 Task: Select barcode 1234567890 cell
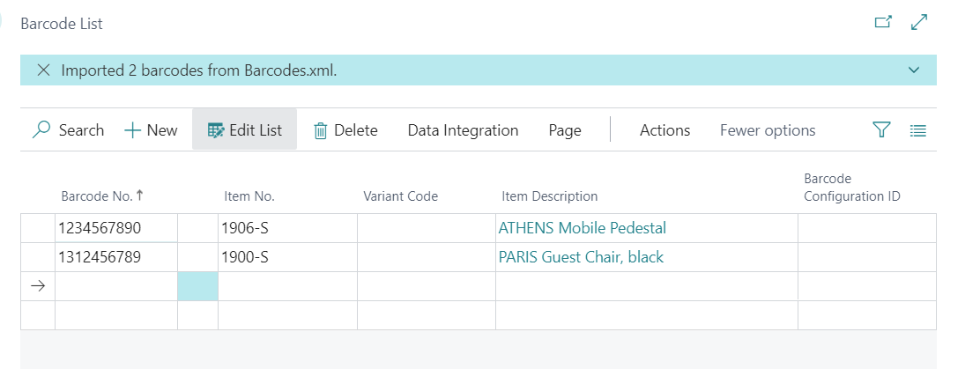115,228
